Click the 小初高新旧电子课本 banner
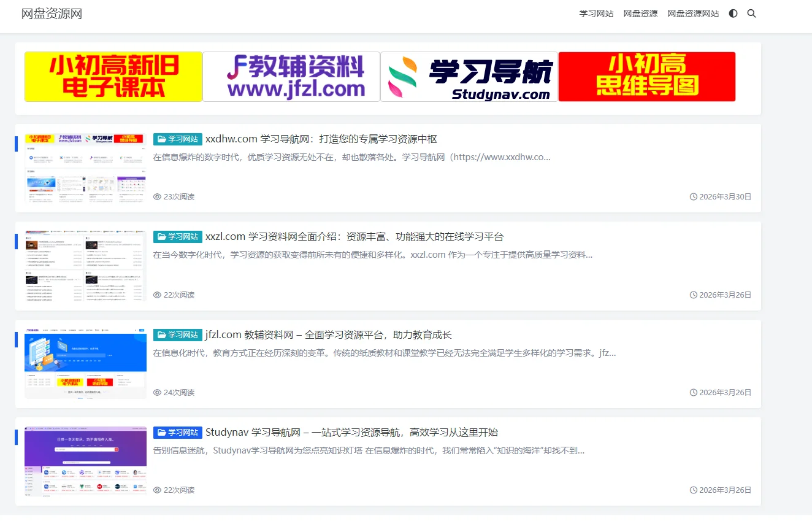Screen dimensions: 812x529 point(113,77)
